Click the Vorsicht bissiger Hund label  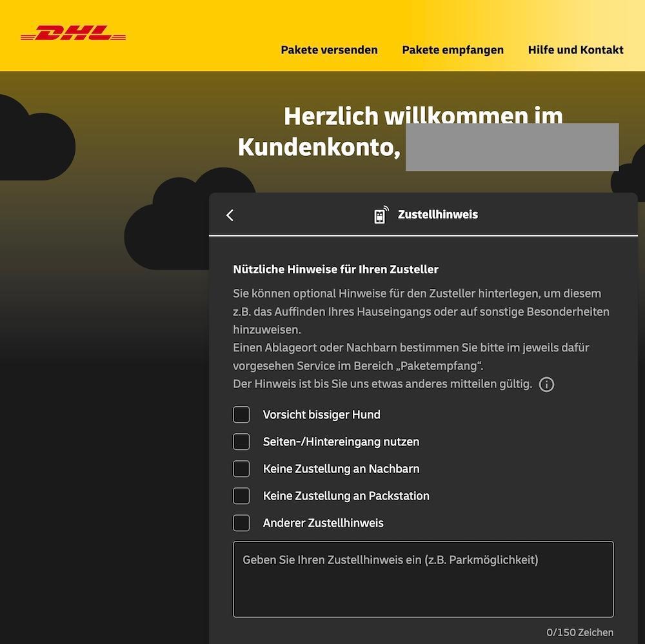(321, 415)
